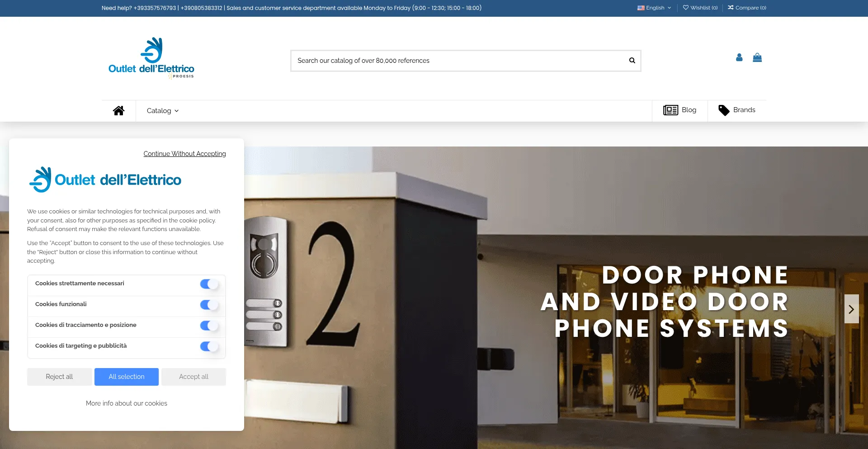Screen dimensions: 868x449
Task: Click Continue Without Accepting link
Action: (184, 154)
